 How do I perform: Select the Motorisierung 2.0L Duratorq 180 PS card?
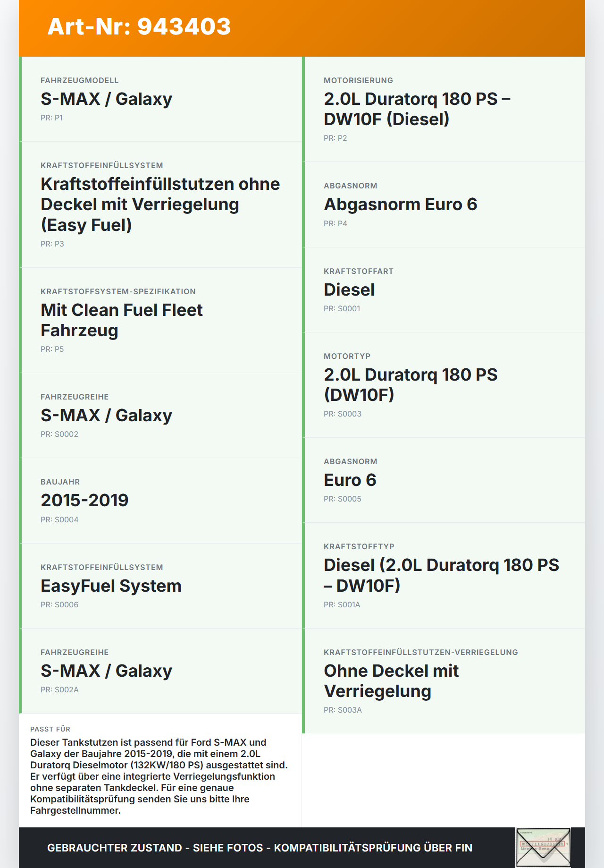(x=444, y=109)
